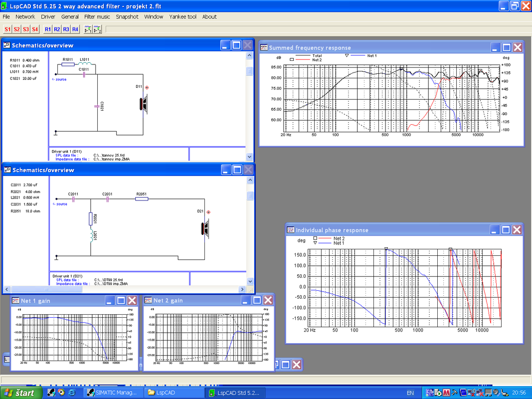Screen dimensions: 532x399
Task: Click the 'C2011 2.700 uF' component value
Action: click(24, 185)
